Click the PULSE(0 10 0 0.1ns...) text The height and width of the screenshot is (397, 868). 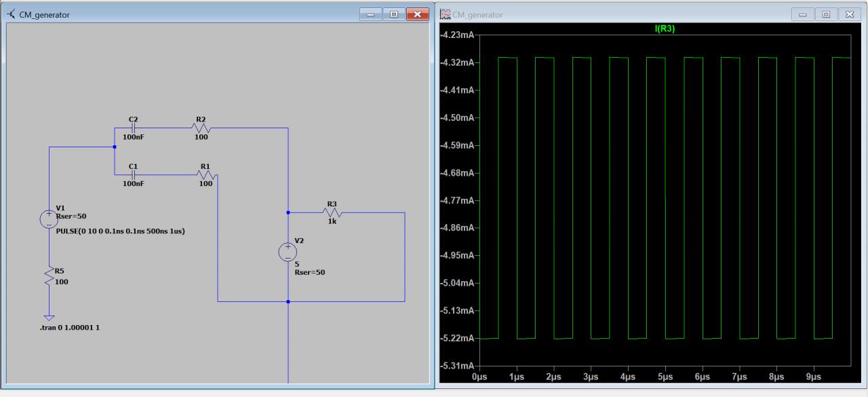[x=121, y=231]
